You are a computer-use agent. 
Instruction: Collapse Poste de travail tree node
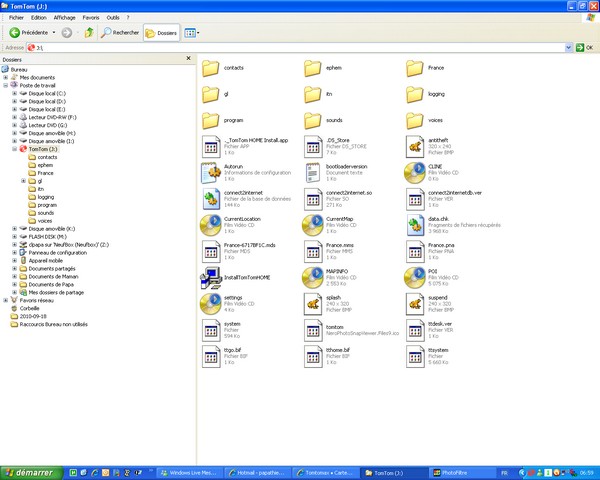(x=6, y=85)
